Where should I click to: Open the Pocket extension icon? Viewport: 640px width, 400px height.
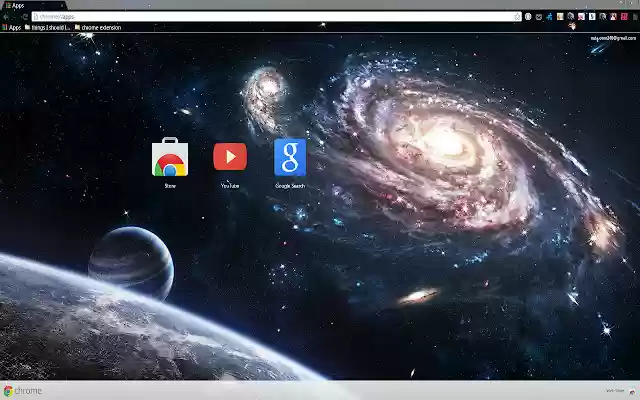point(539,17)
